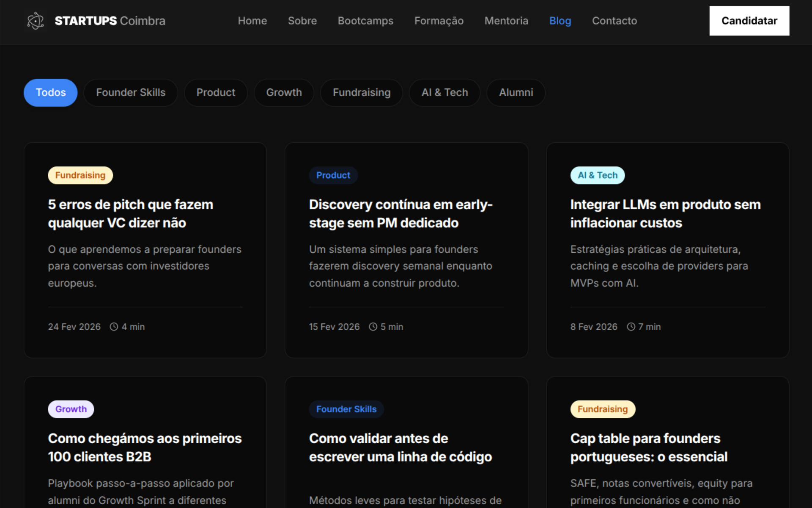Filter posts by Growth pill
This screenshot has width=812, height=508.
[x=284, y=92]
